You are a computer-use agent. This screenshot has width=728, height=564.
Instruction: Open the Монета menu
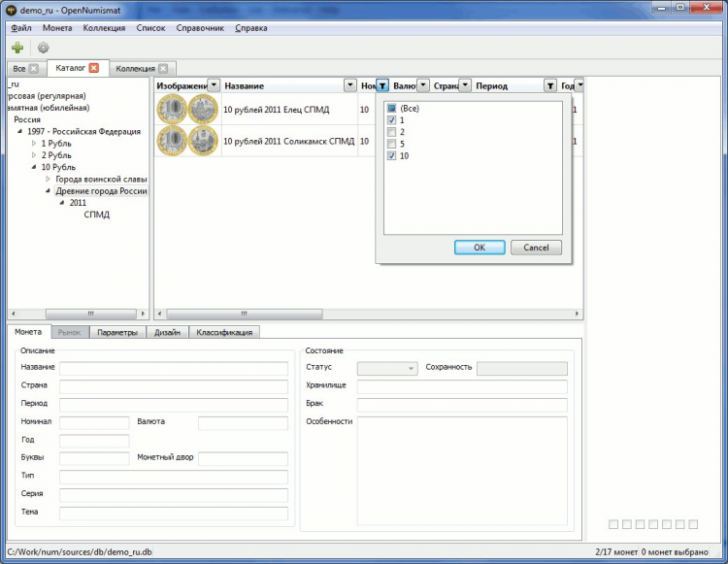point(57,28)
